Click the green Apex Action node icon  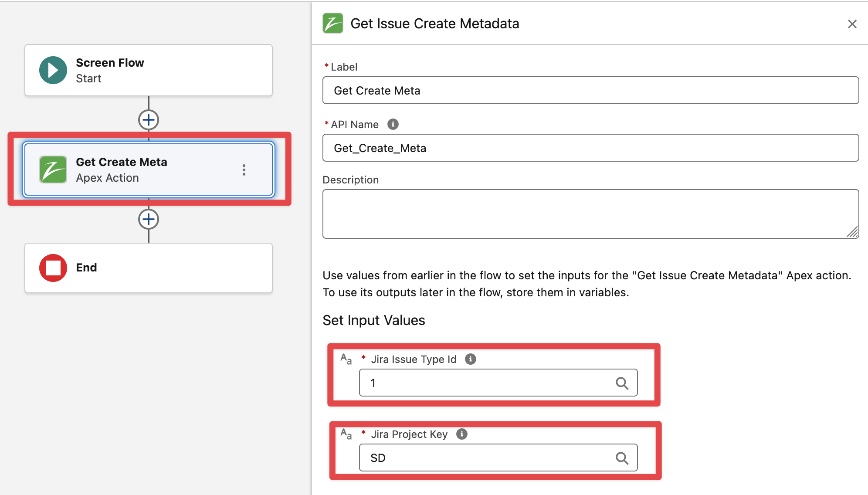(53, 170)
